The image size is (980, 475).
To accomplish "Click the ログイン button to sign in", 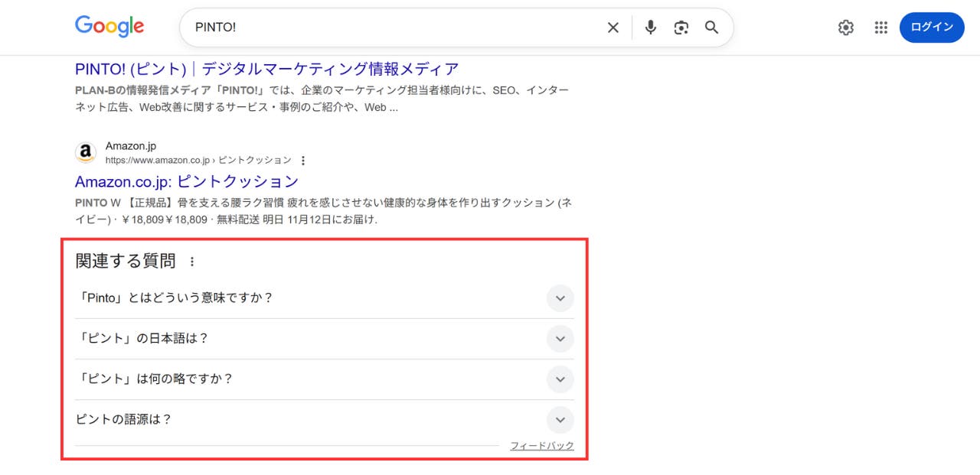I will pos(931,27).
